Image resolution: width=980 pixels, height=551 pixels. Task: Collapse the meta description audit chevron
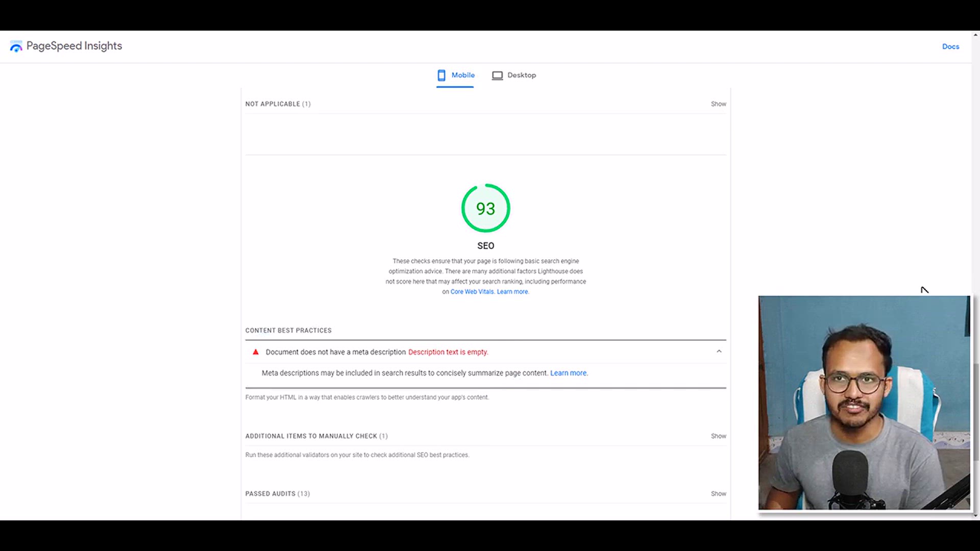[x=719, y=352]
